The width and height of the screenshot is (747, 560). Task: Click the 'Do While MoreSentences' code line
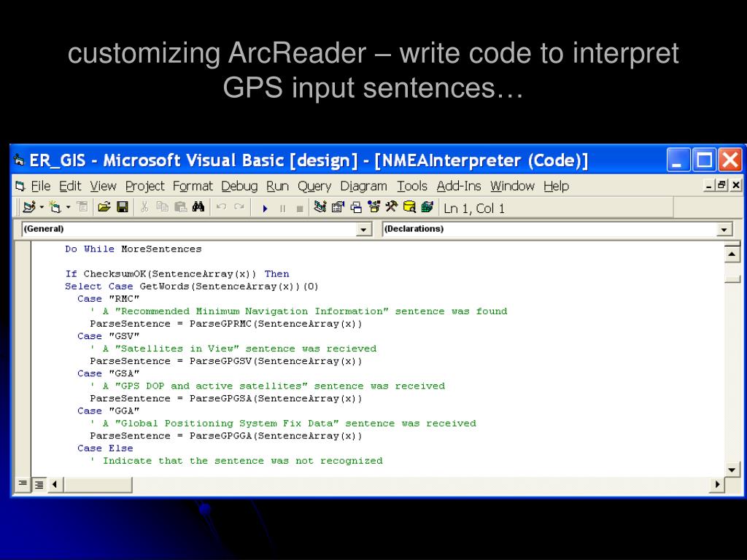133,249
